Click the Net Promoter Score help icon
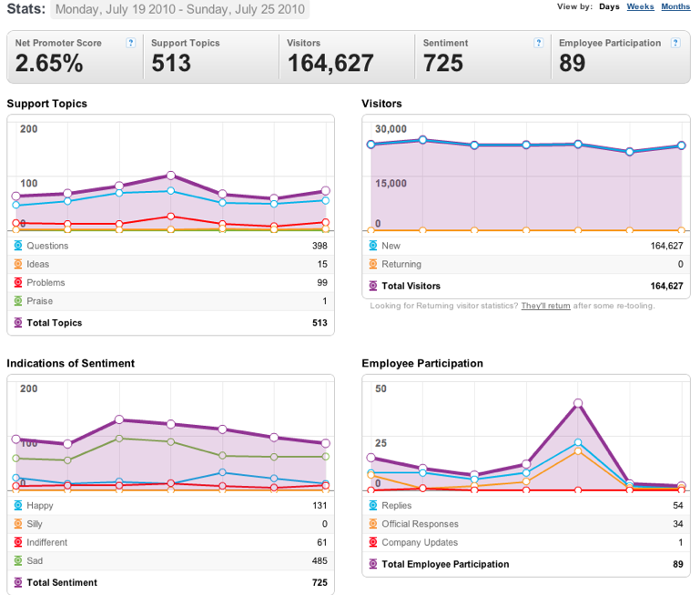The image size is (700, 595). click(131, 43)
